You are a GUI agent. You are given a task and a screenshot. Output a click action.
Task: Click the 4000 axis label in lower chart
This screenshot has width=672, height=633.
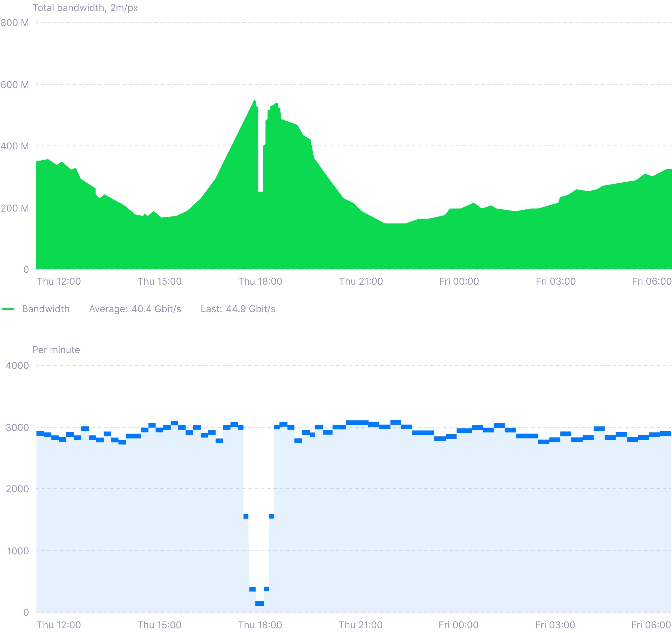point(17,365)
